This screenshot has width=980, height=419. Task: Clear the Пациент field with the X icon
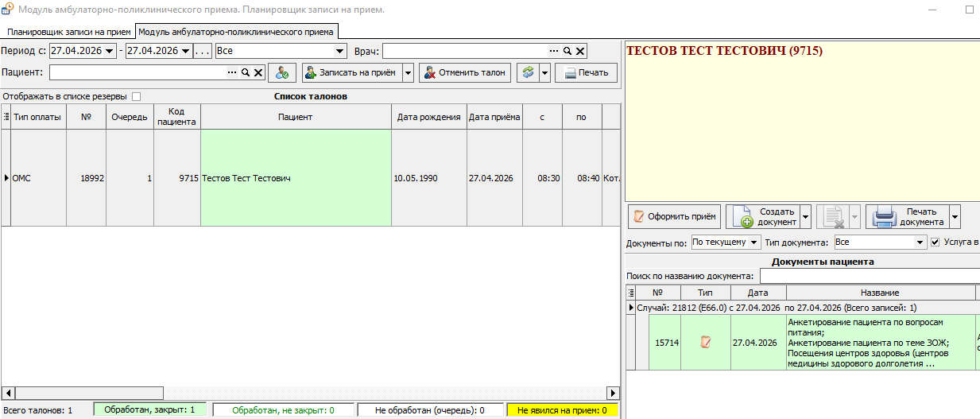click(x=258, y=72)
